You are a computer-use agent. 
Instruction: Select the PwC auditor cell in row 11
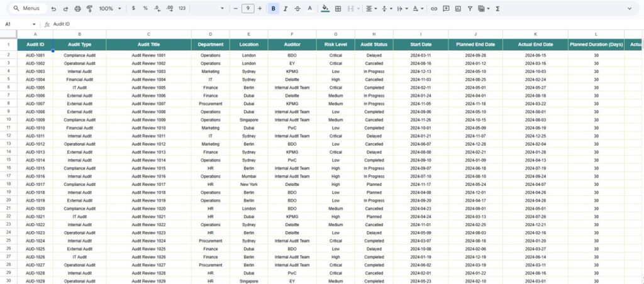(x=292, y=128)
